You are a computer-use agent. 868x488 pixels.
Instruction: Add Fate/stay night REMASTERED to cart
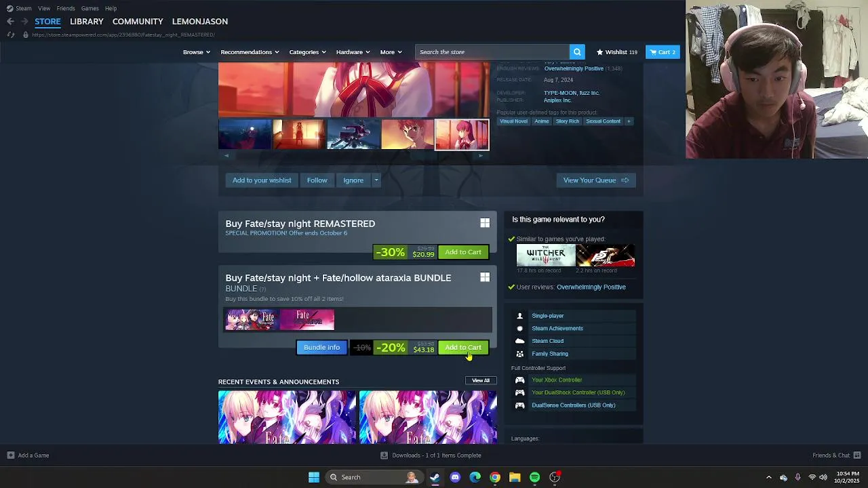tap(463, 252)
